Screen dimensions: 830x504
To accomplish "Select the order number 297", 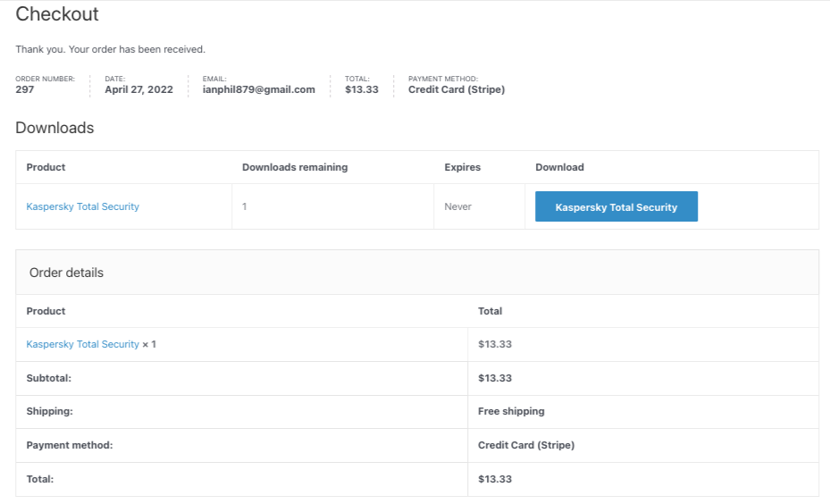I will click(25, 89).
